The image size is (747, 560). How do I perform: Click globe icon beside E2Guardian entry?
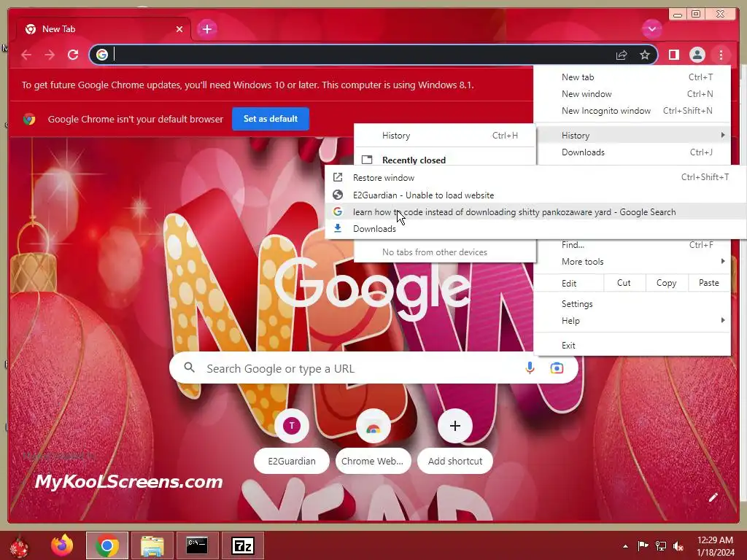coord(338,195)
